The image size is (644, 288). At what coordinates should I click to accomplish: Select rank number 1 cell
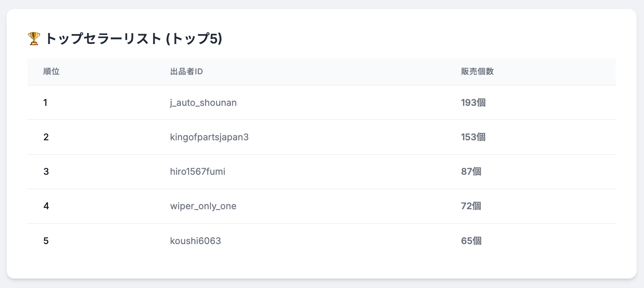coord(45,103)
